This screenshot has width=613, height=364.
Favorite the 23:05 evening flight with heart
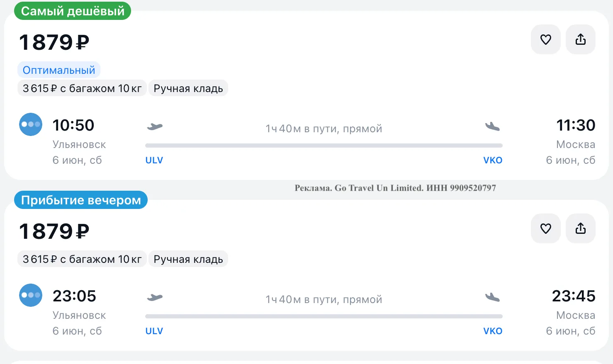click(546, 228)
